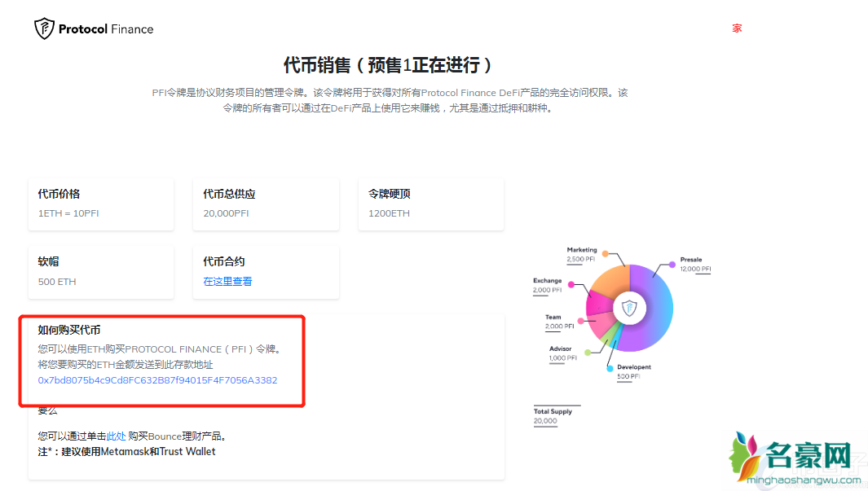Click the 代币价格 info card
The height and width of the screenshot is (491, 868).
(x=101, y=204)
